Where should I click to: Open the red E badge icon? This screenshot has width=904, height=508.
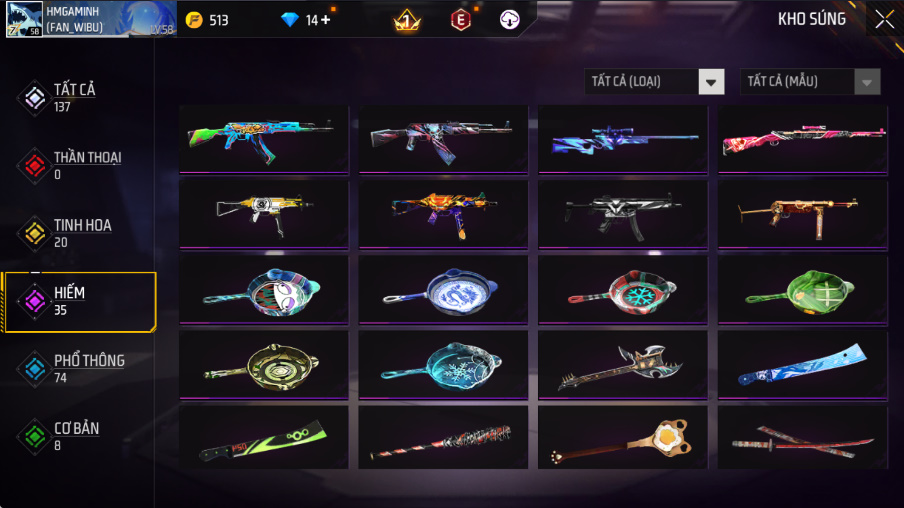point(460,20)
